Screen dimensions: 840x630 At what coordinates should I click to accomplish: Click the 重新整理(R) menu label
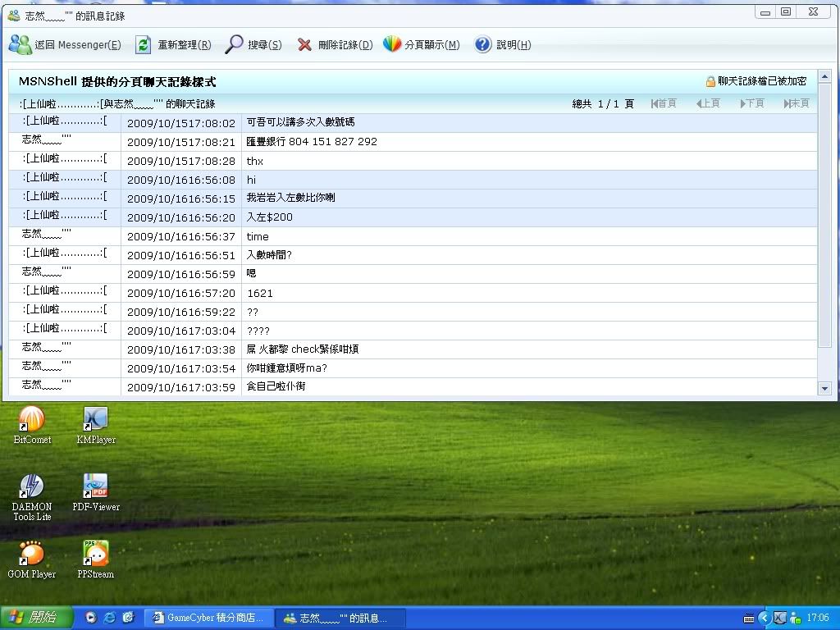point(185,45)
